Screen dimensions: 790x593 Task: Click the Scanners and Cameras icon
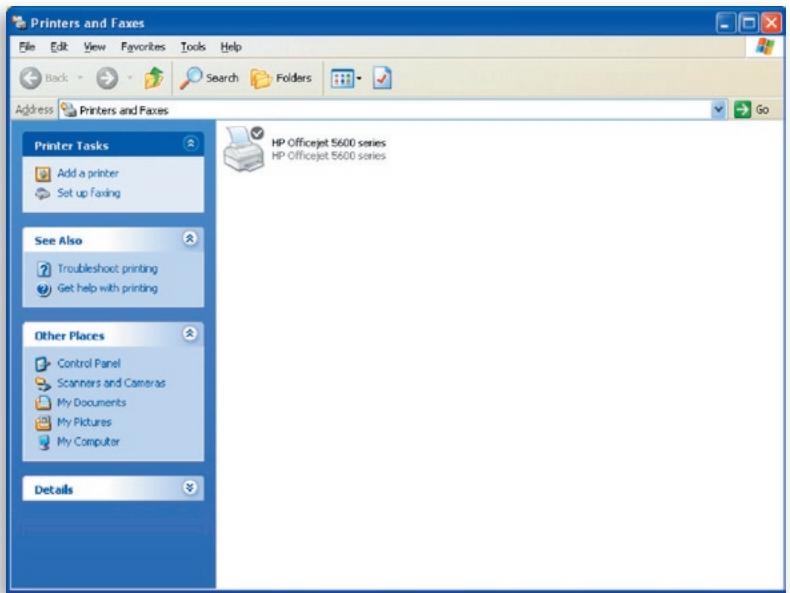point(43,383)
